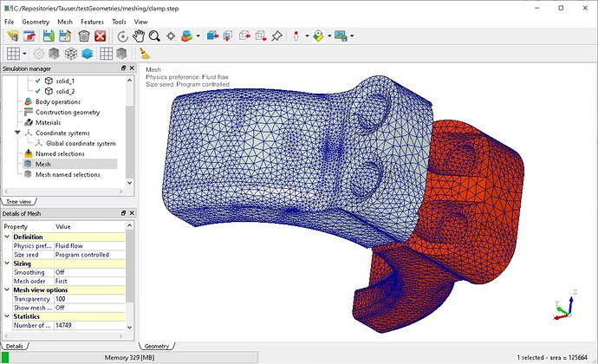The width and height of the screenshot is (598, 364).
Task: Click the red point probe icon
Action: (x=296, y=36)
